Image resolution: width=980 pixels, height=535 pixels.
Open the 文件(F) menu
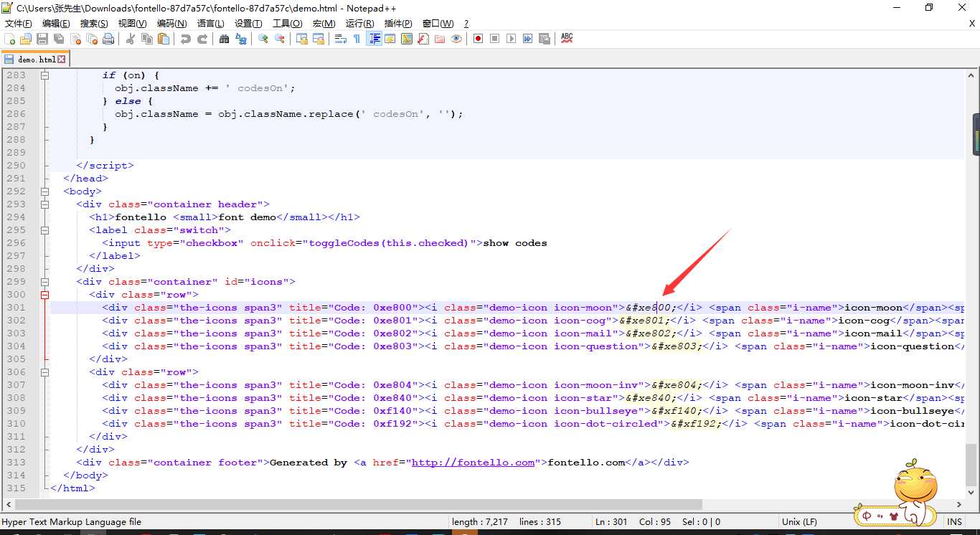coord(19,24)
